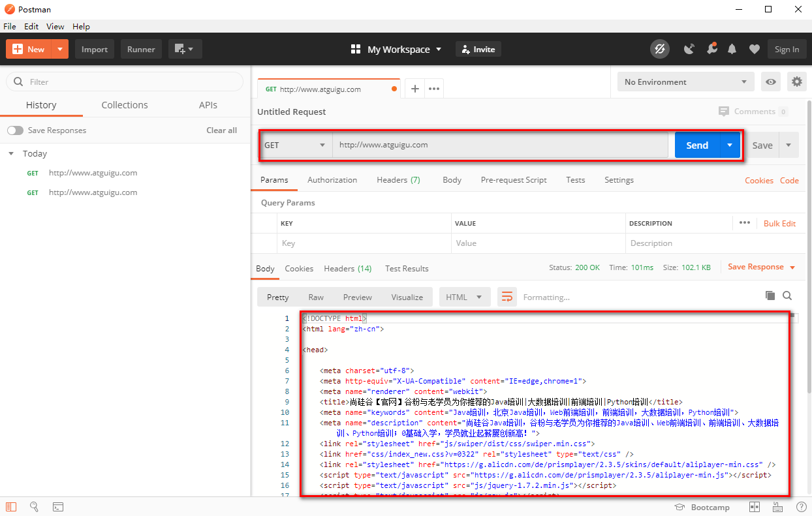Click the workspace grid icon
This screenshot has height=516, width=812.
[356, 49]
